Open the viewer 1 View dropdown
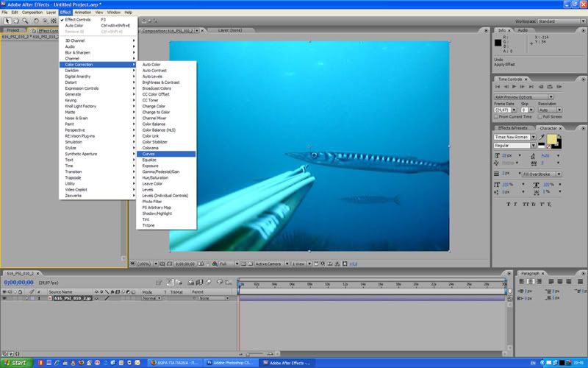588x368 pixels. click(x=301, y=264)
